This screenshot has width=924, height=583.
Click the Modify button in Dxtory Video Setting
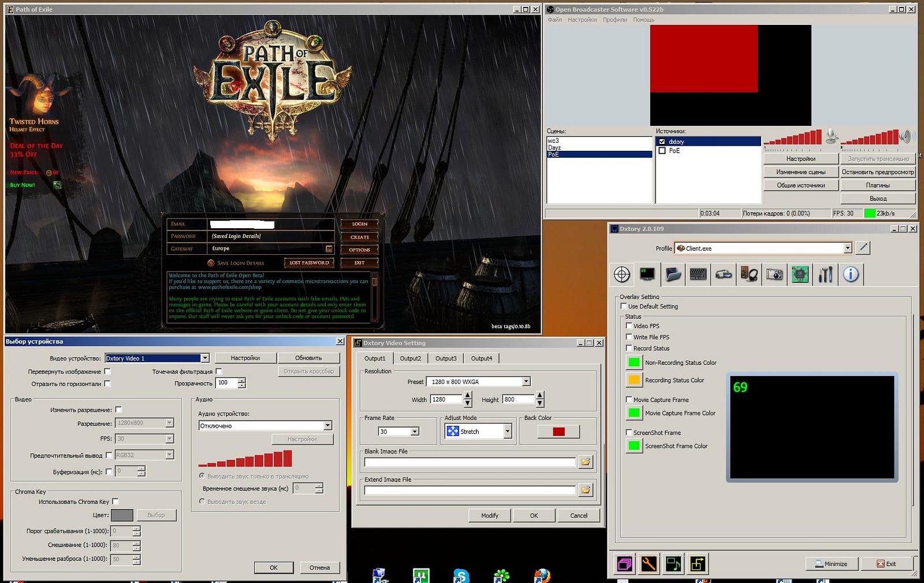coord(490,515)
